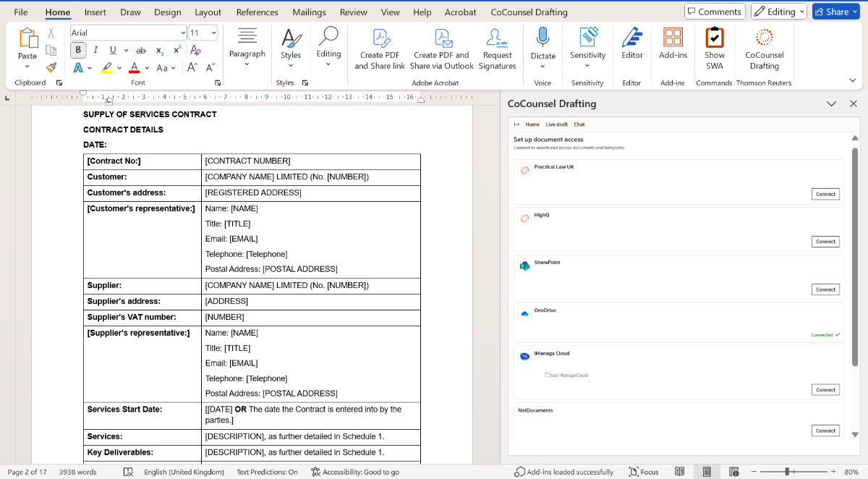Switch to the Insert ribbon tab
The height and width of the screenshot is (479, 868).
[x=95, y=12]
